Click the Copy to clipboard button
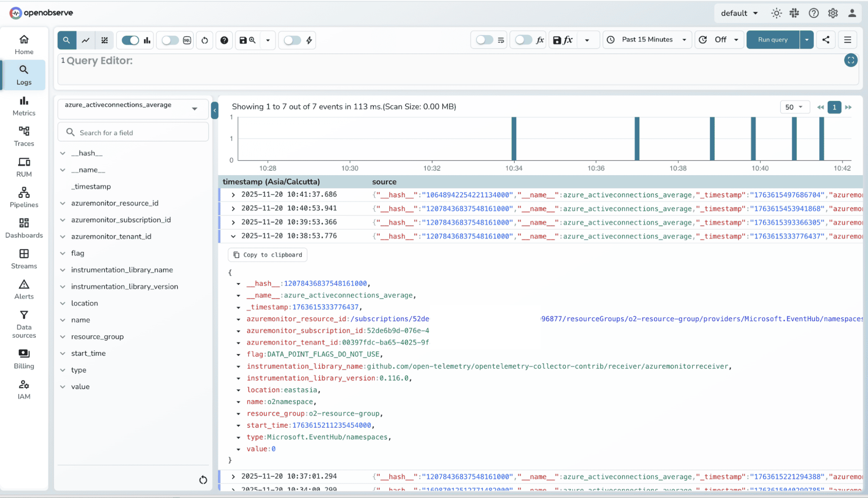Screen dimensions: 868x498 267,255
